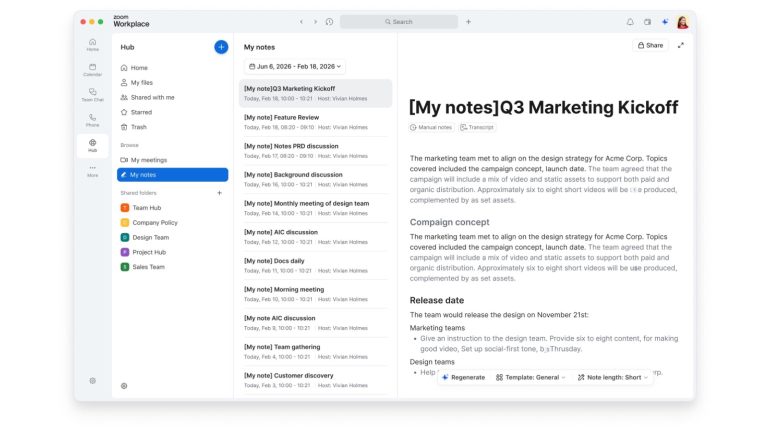Select My meetings in Hub sidebar

pyautogui.click(x=149, y=160)
